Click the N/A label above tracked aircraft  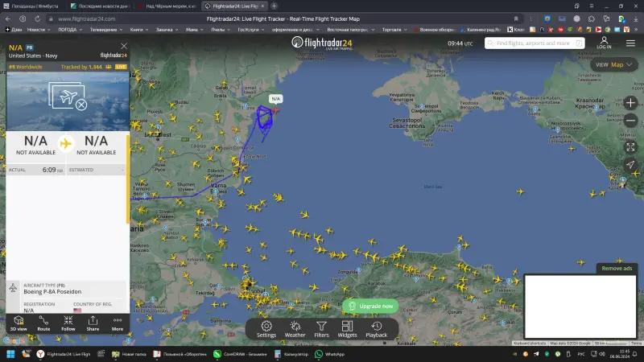(275, 99)
